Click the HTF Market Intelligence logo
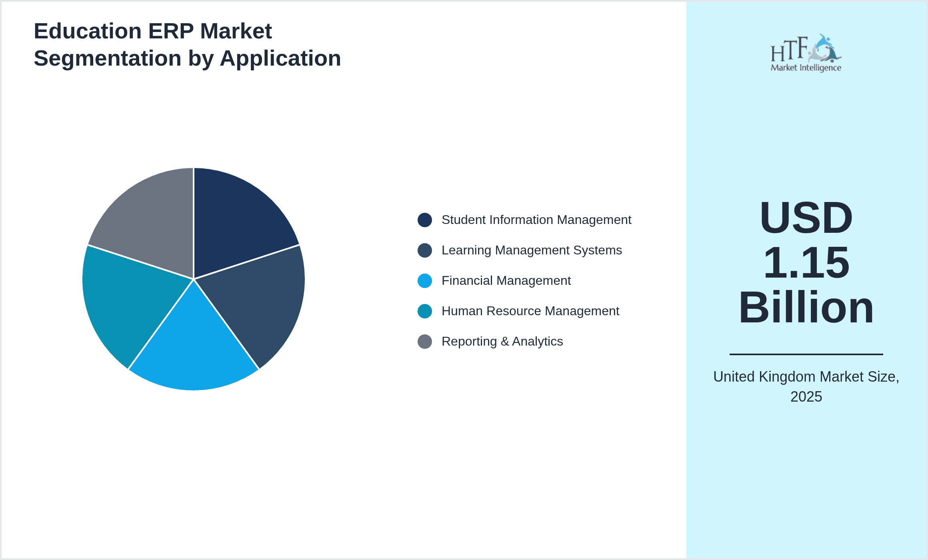The height and width of the screenshot is (560, 928). 806,53
